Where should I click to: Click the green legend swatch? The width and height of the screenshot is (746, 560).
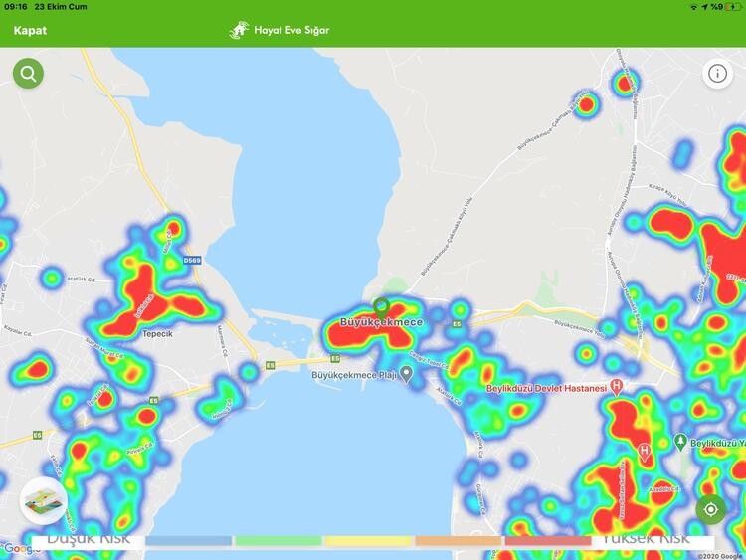coord(279,541)
